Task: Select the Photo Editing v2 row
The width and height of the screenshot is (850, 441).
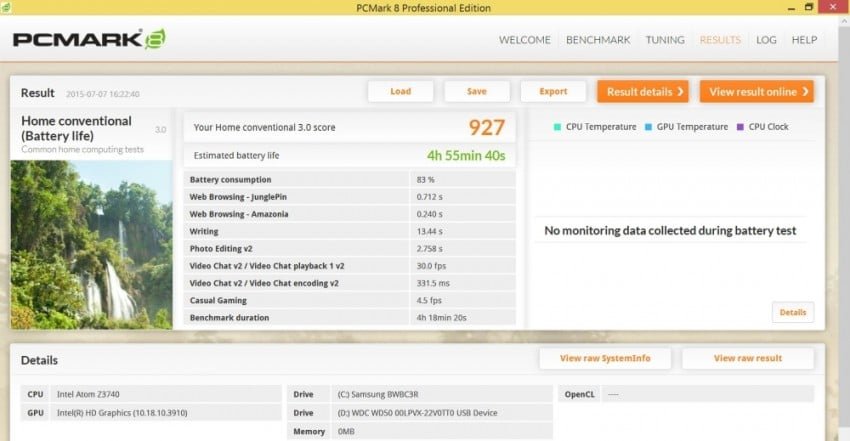Action: pyautogui.click(x=350, y=249)
